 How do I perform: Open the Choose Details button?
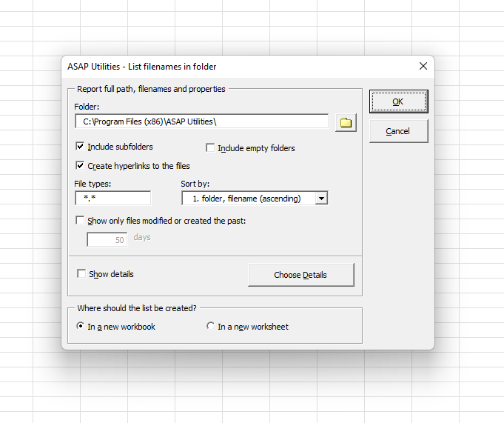pos(301,275)
